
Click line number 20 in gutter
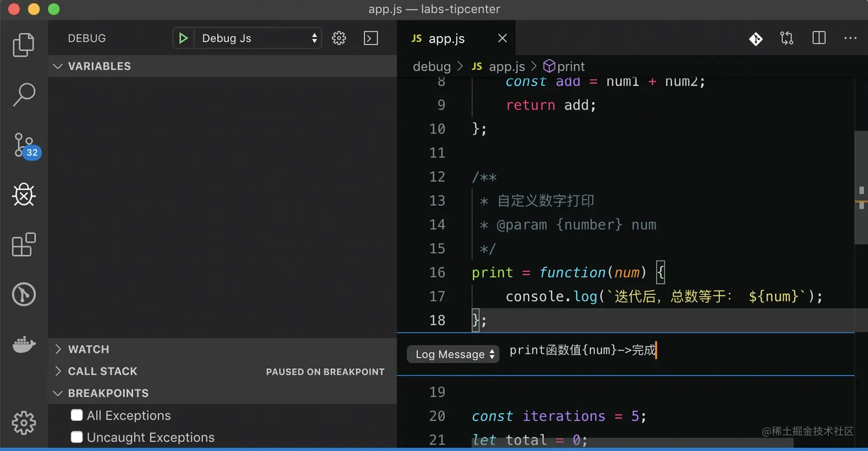437,416
